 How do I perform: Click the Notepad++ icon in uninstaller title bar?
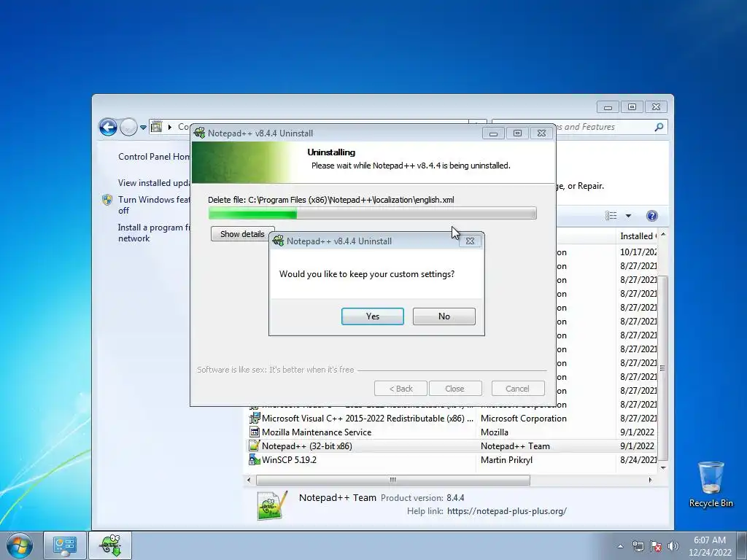(x=200, y=133)
